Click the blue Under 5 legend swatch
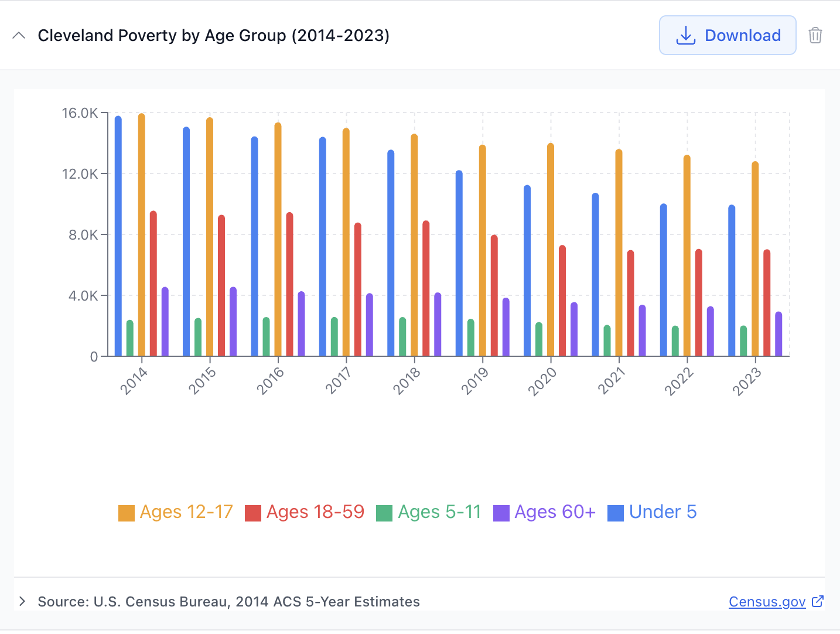The width and height of the screenshot is (840, 634). click(x=614, y=511)
